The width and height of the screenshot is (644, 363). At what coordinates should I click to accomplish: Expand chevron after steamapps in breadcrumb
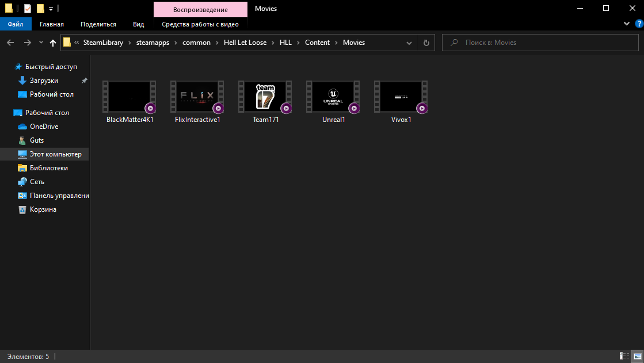coord(176,43)
